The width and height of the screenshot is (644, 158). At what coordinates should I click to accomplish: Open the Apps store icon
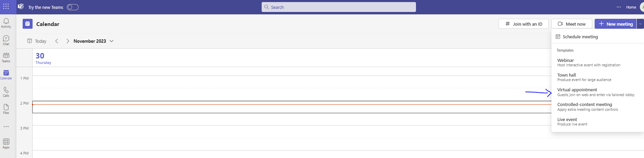6,143
